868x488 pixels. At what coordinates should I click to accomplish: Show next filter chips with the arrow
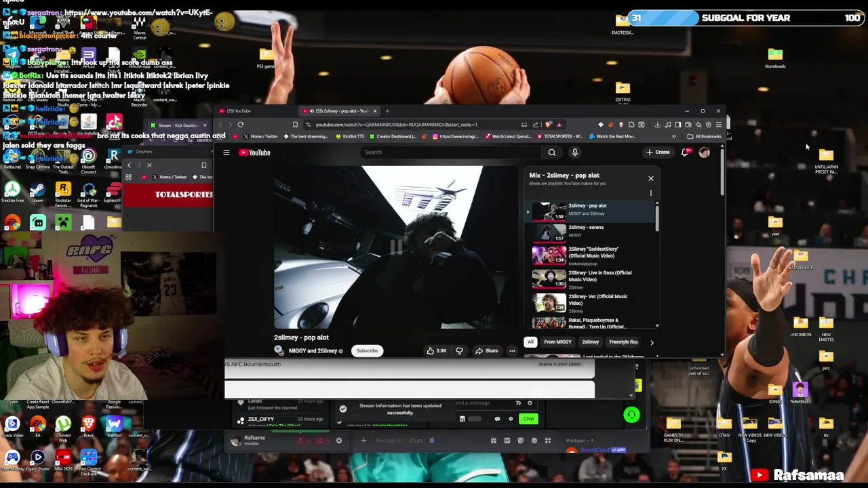(x=652, y=342)
